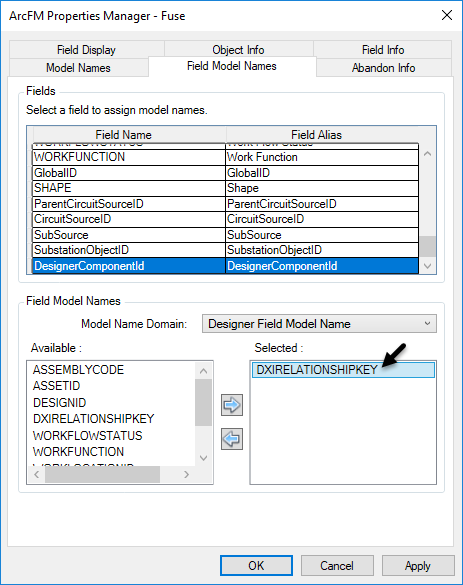Switch to the Field Display tab

86,50
